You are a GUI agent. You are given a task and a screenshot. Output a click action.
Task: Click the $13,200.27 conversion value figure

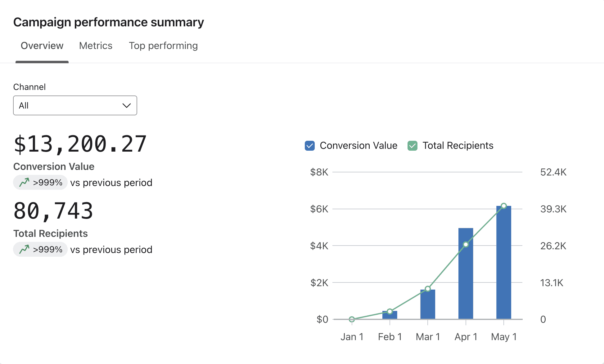tap(80, 144)
